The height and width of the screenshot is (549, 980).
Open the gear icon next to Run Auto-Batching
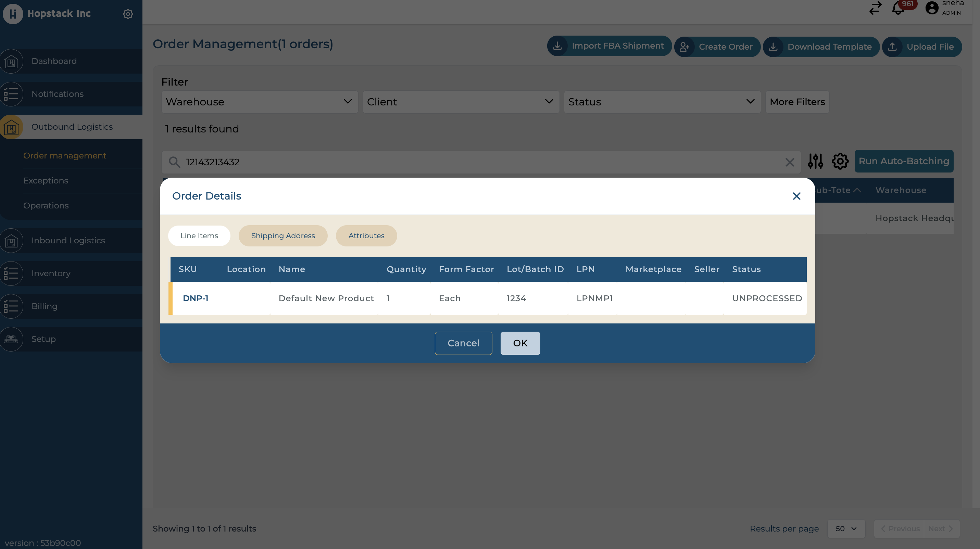point(840,161)
